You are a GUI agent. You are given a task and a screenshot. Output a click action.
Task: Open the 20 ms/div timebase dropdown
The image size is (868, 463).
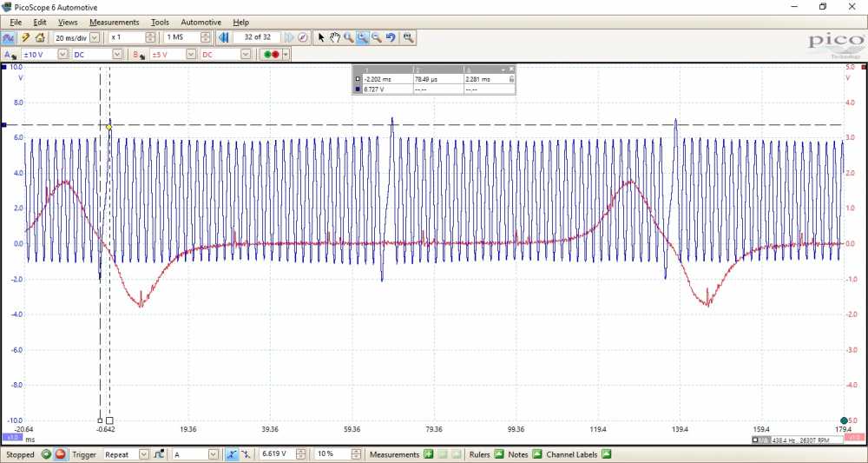pyautogui.click(x=94, y=37)
